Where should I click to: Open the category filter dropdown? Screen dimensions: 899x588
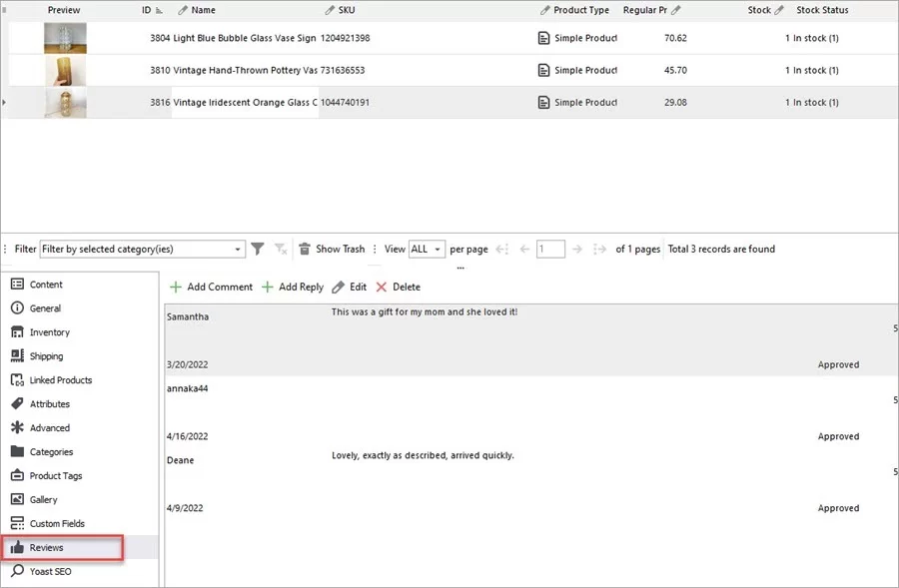(x=238, y=249)
